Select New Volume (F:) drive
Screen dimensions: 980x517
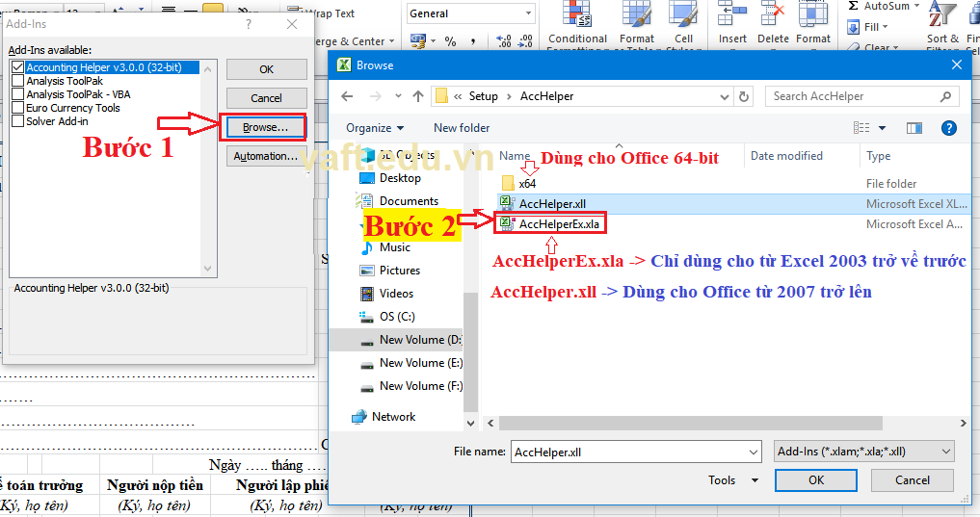[421, 386]
